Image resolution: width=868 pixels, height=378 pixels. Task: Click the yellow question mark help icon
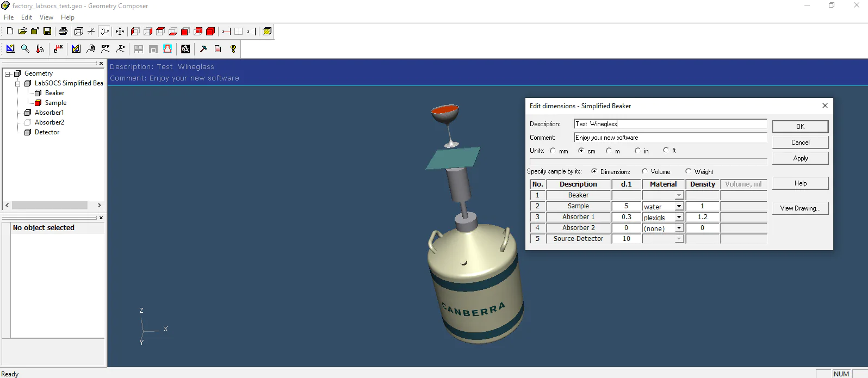[233, 49]
